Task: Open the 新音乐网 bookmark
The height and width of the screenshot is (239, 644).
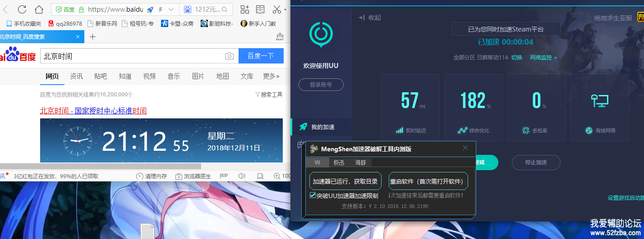Action: coord(102,23)
